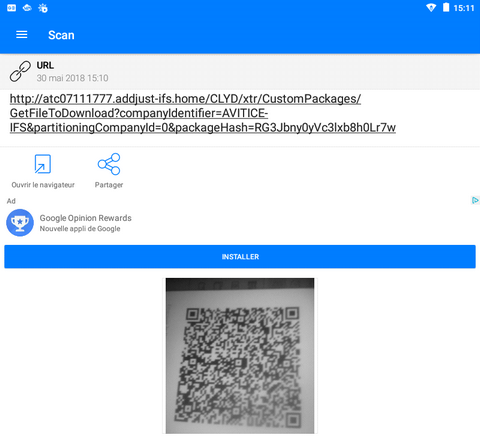Tap the first notification icon in the status bar
480x440 pixels.
[x=11, y=8]
